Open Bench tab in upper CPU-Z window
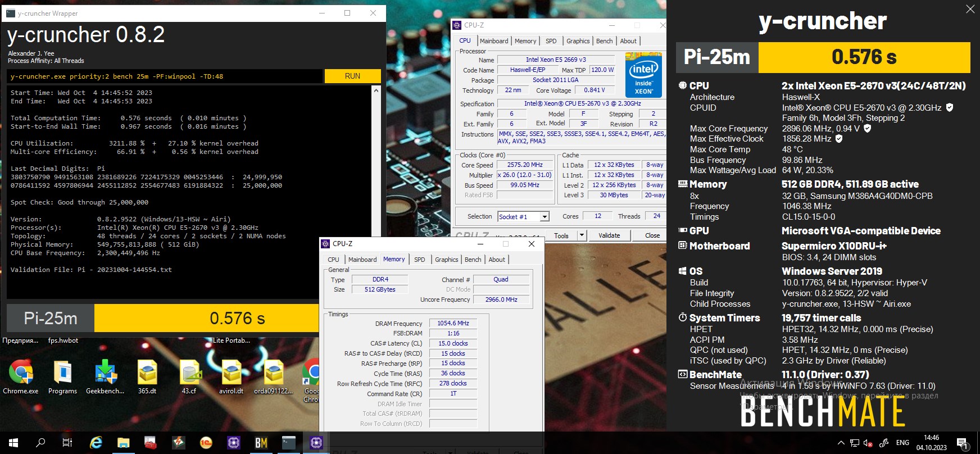Viewport: 980px width, 454px height. coord(604,41)
